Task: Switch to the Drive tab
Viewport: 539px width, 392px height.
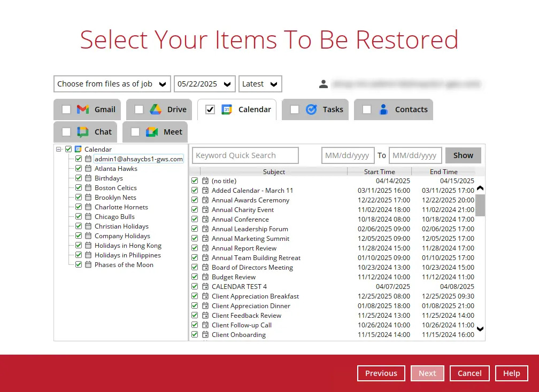Action: click(x=176, y=109)
